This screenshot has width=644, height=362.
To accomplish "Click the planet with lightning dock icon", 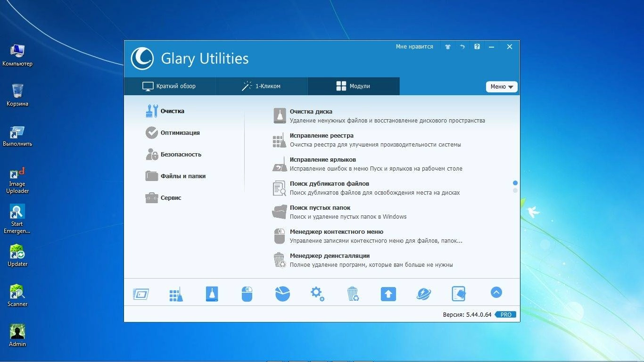I will coord(424,294).
